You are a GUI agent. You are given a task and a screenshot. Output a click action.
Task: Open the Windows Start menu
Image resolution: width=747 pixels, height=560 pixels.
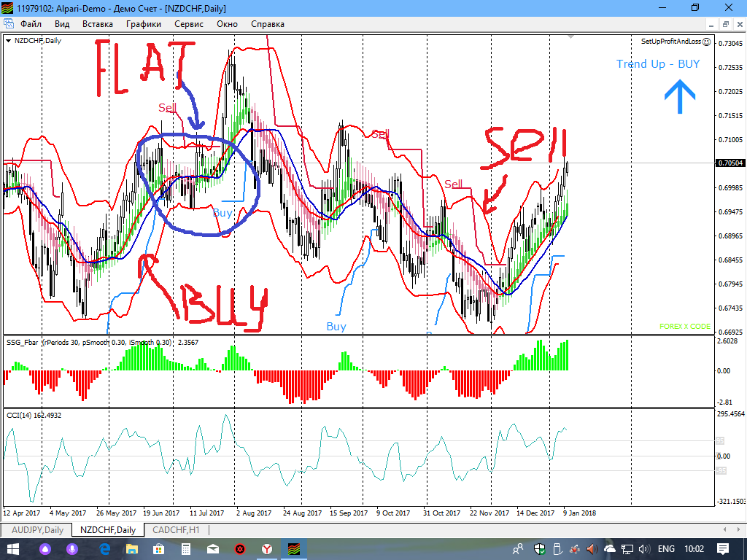pyautogui.click(x=12, y=549)
